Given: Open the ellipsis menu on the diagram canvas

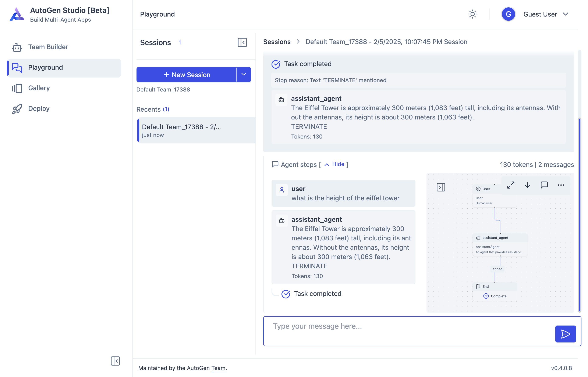Looking at the screenshot, I should 561,185.
